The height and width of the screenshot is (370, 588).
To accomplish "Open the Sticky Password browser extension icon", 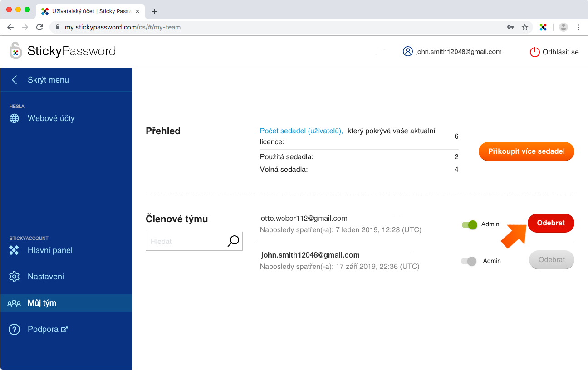I will [543, 27].
